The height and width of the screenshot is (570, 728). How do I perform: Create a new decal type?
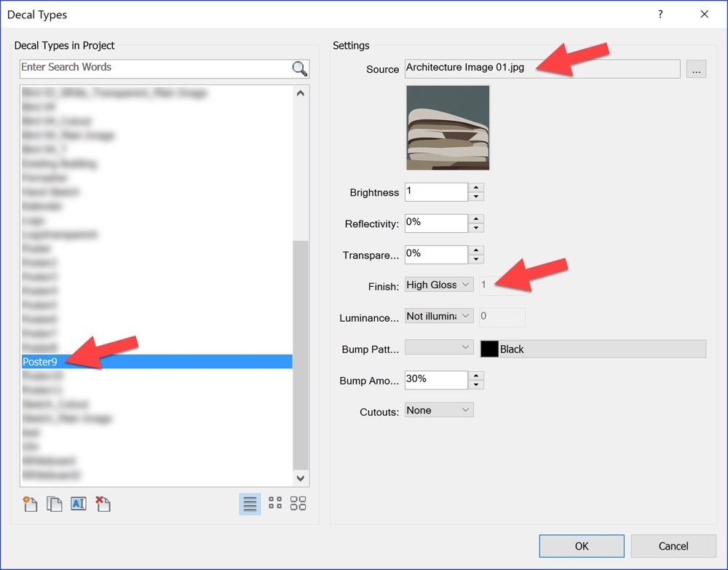pyautogui.click(x=29, y=503)
